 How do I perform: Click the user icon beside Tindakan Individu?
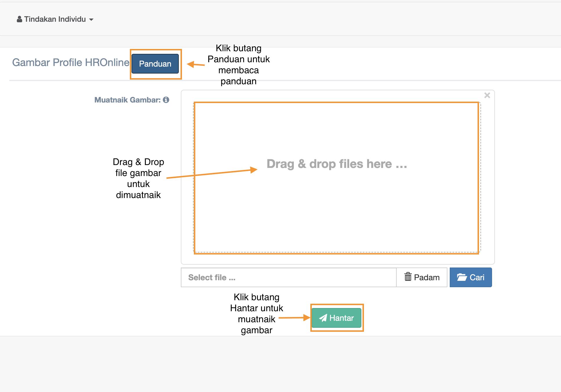pyautogui.click(x=19, y=19)
